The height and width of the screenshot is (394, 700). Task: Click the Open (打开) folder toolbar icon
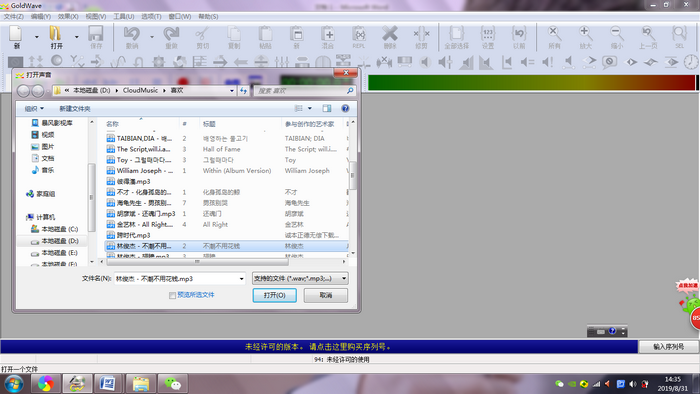pyautogui.click(x=56, y=37)
